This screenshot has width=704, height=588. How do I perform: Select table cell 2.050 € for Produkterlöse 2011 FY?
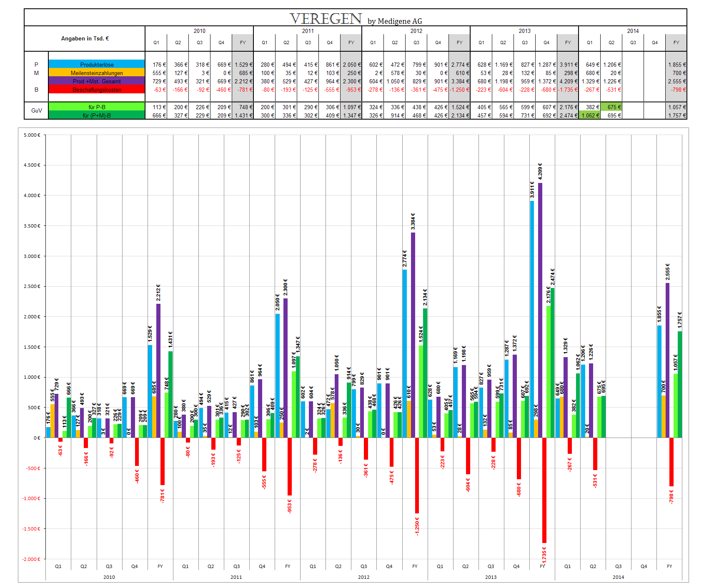point(351,65)
